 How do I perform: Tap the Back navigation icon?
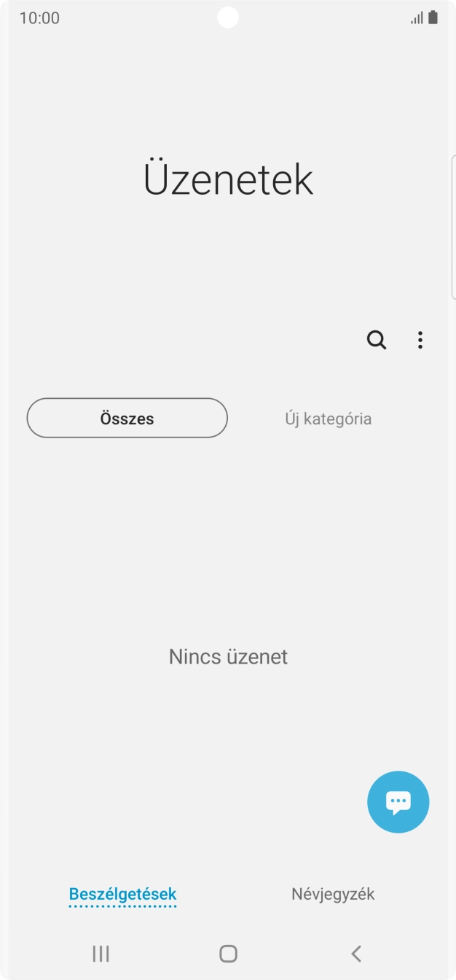pos(355,953)
